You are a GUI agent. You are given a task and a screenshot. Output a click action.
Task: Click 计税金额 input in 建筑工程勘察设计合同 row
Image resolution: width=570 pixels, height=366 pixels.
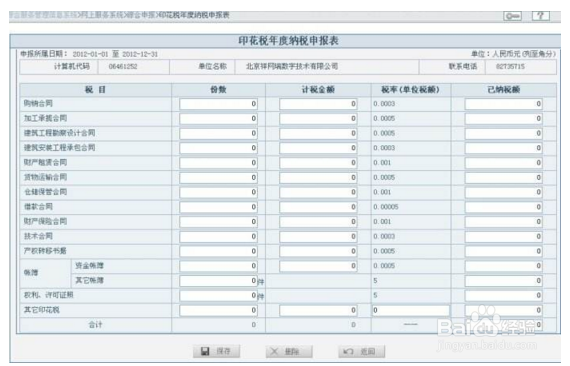pos(318,133)
